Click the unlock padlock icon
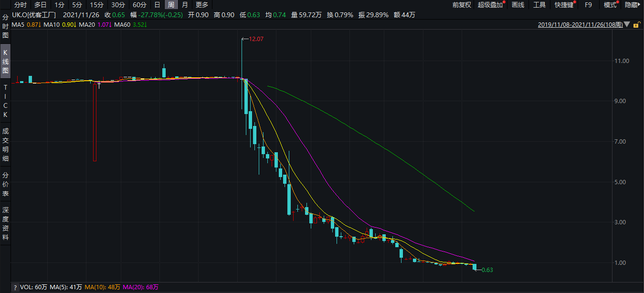Viewport: 644px width, 293px height. (x=636, y=24)
